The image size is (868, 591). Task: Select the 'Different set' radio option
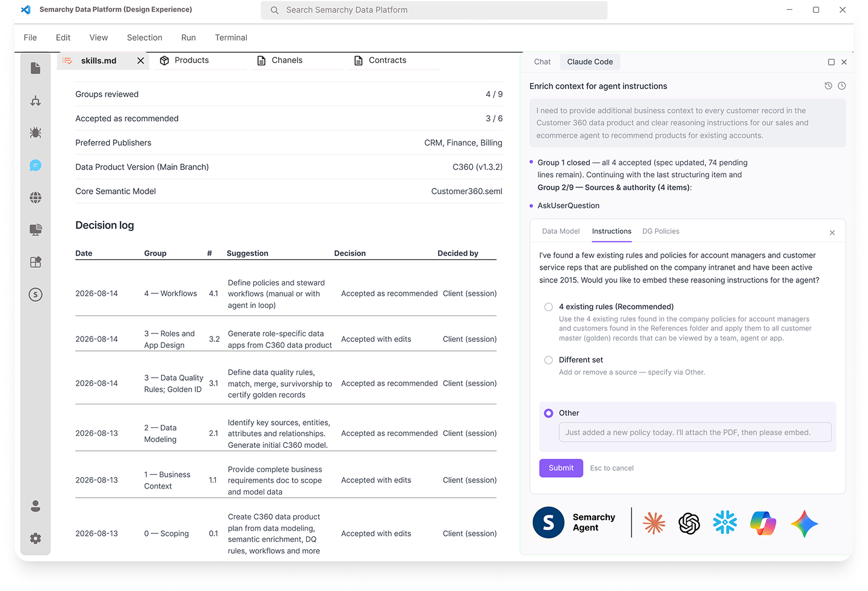(x=549, y=360)
